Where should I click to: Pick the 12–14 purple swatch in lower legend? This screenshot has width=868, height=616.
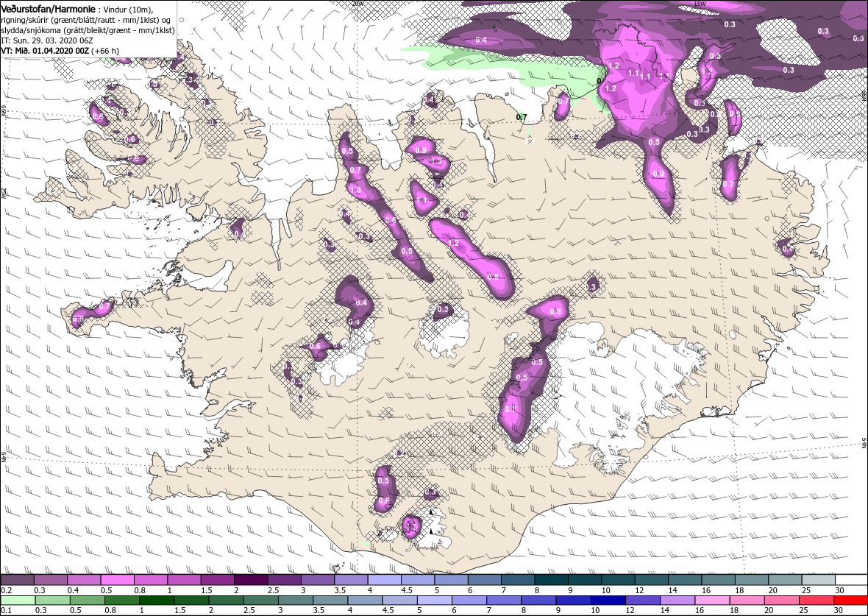[x=643, y=601]
